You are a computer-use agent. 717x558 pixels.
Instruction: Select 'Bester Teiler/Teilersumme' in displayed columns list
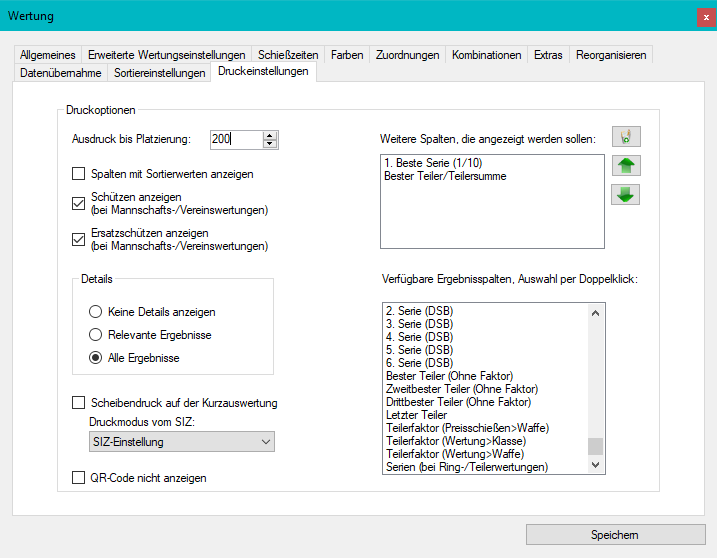[444, 176]
